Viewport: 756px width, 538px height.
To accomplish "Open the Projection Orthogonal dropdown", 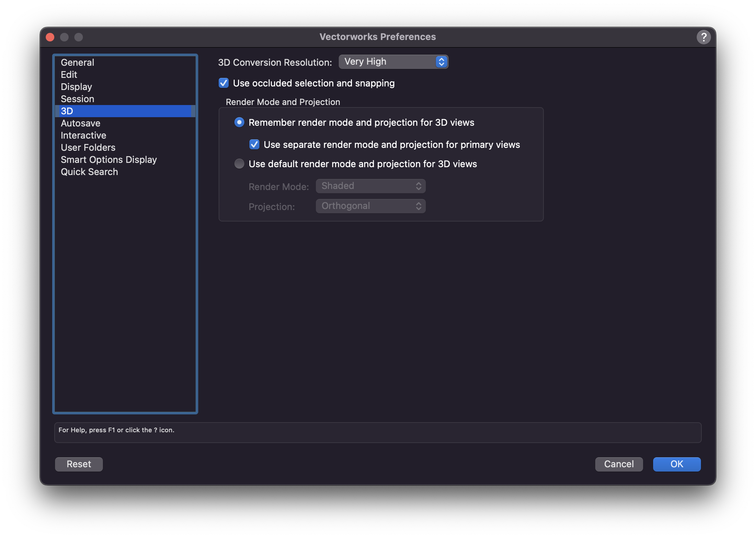I will point(370,206).
